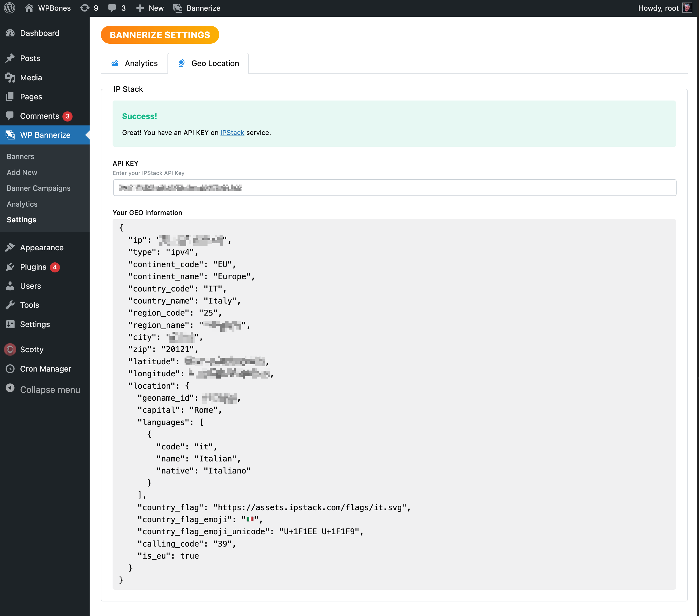Viewport: 699px width, 616px height.
Task: Toggle the Plugins notification badge
Action: click(x=54, y=267)
